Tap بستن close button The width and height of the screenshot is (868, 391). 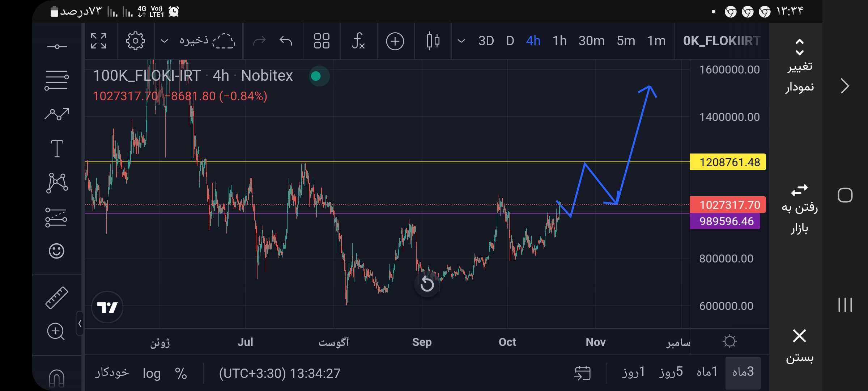(x=800, y=346)
